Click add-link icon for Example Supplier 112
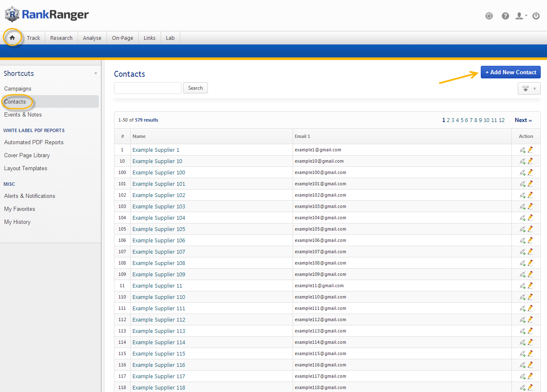Viewport: 547px width, 392px height. click(523, 319)
